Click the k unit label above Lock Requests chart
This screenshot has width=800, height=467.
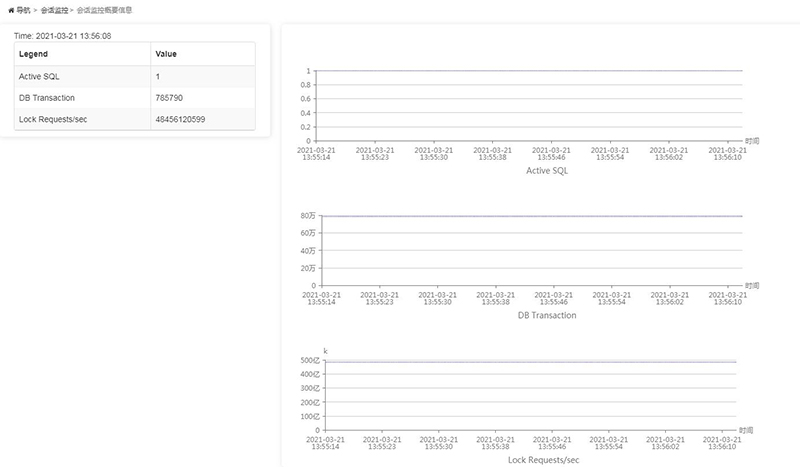[325, 351]
